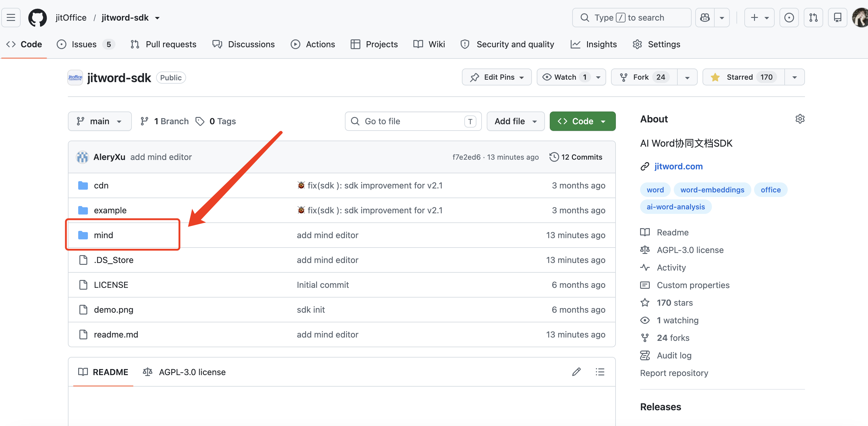Open the Discussions tab
868x426 pixels.
pos(243,44)
